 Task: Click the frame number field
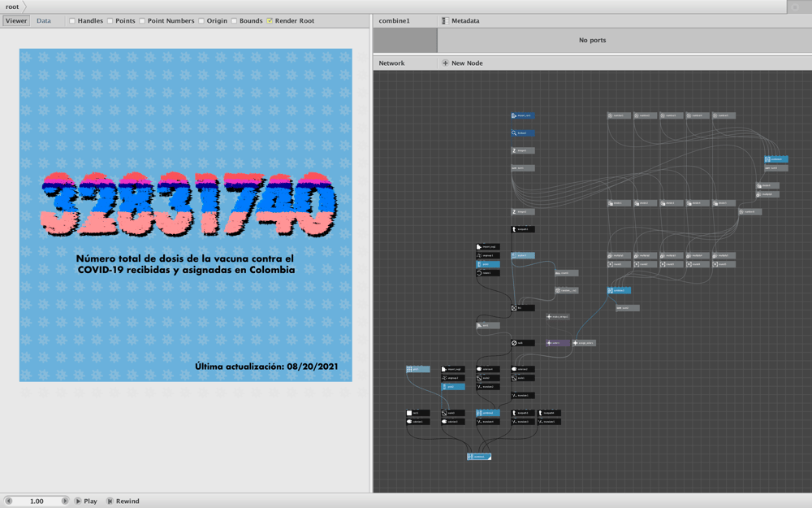coord(37,501)
